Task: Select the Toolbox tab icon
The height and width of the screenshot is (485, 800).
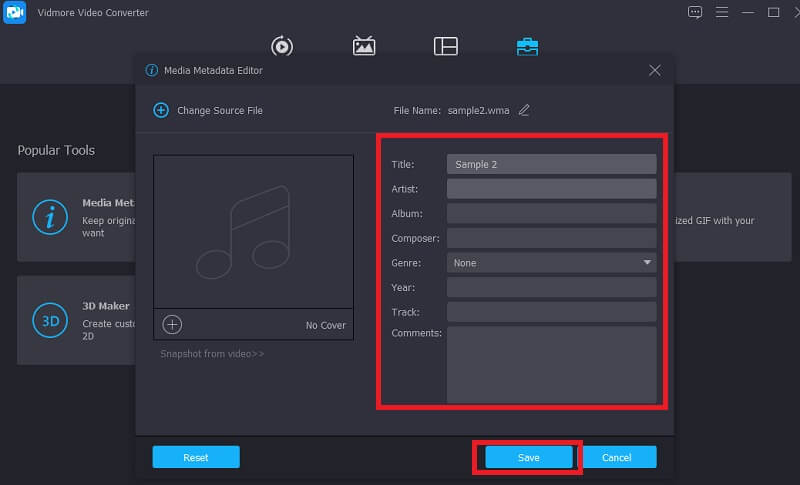Action: tap(527, 46)
